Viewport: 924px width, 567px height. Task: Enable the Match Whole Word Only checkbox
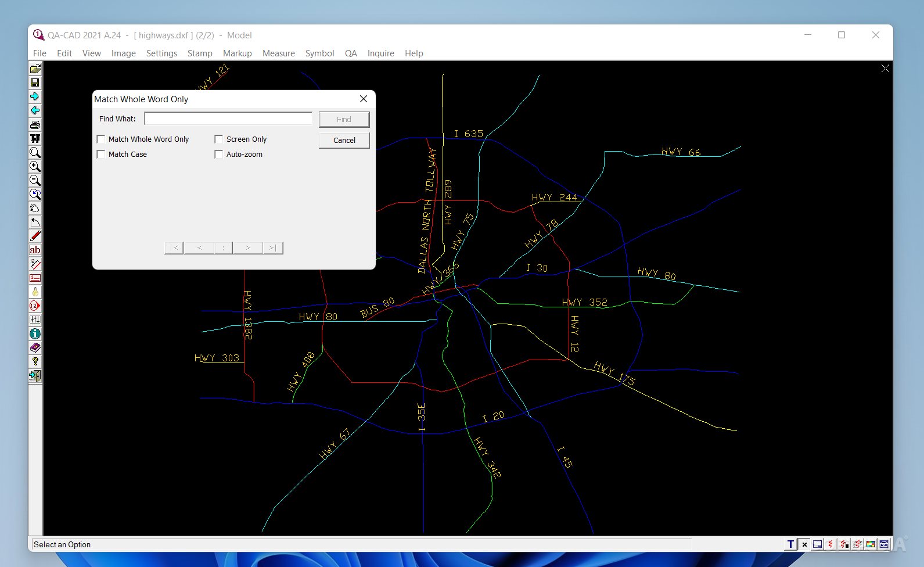[x=101, y=139]
